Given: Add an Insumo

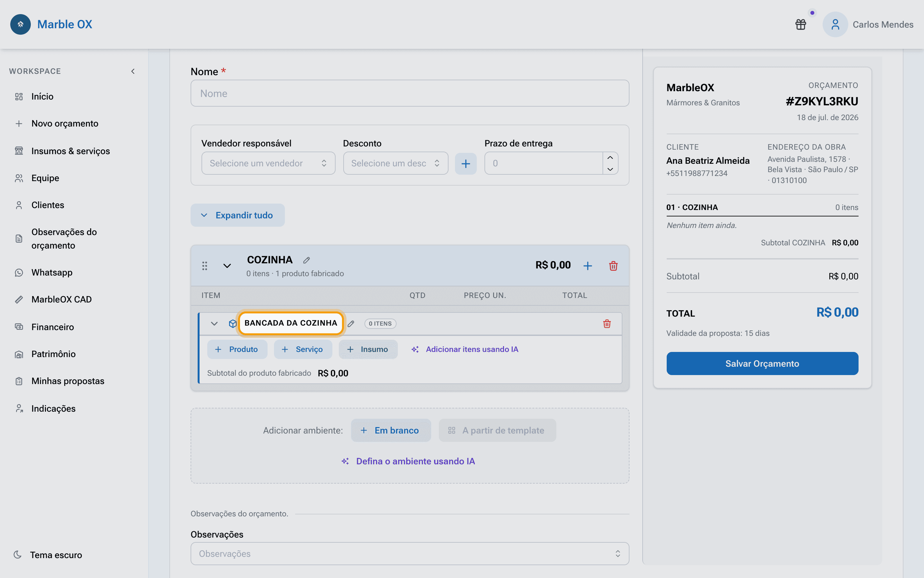Looking at the screenshot, I should (x=368, y=349).
